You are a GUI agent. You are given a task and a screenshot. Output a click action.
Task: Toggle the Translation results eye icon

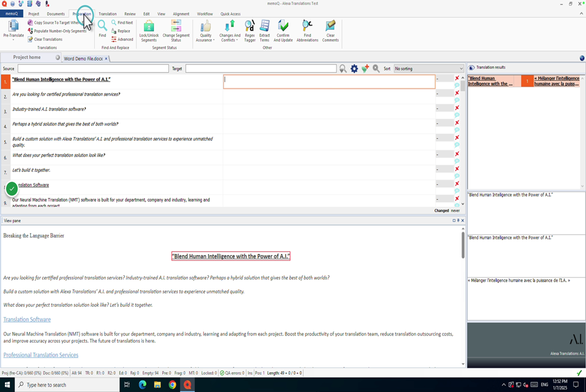pyautogui.click(x=472, y=68)
